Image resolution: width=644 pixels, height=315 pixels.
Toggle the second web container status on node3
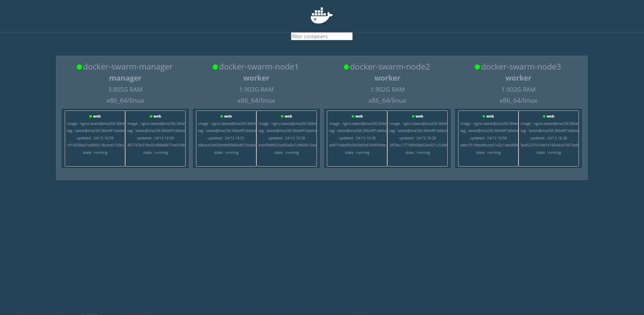(x=544, y=116)
